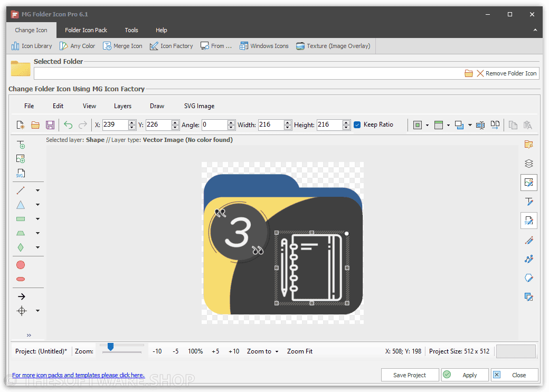Open the icon packs and templates link

[78, 375]
